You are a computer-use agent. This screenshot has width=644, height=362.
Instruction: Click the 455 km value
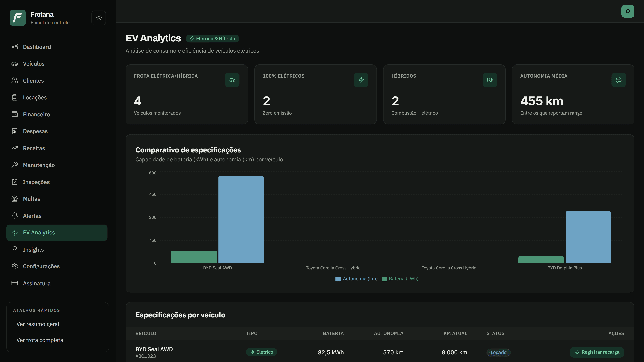click(x=542, y=101)
